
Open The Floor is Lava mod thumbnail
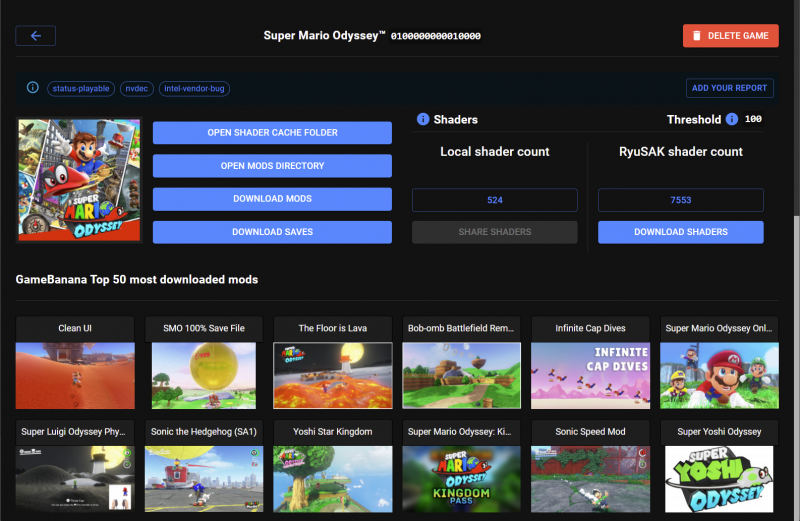tap(333, 376)
